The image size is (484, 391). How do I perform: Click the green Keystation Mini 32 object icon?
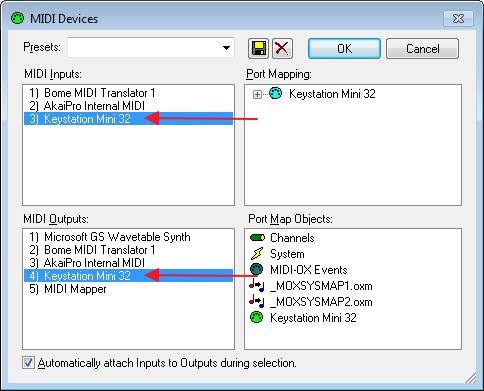(x=257, y=317)
